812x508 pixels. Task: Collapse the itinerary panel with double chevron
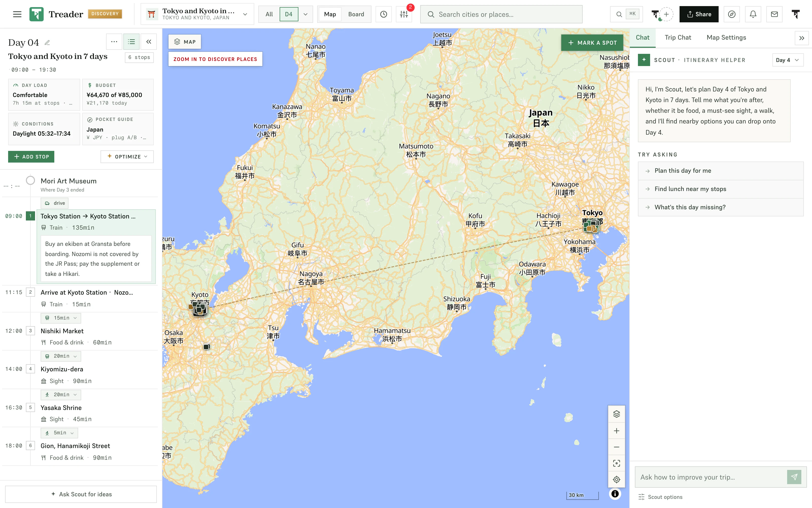(149, 42)
